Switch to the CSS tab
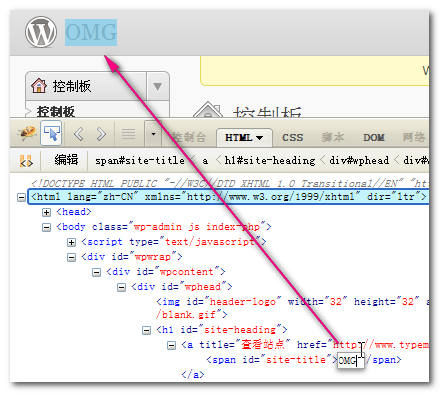This screenshot has width=440, height=393. point(293,137)
